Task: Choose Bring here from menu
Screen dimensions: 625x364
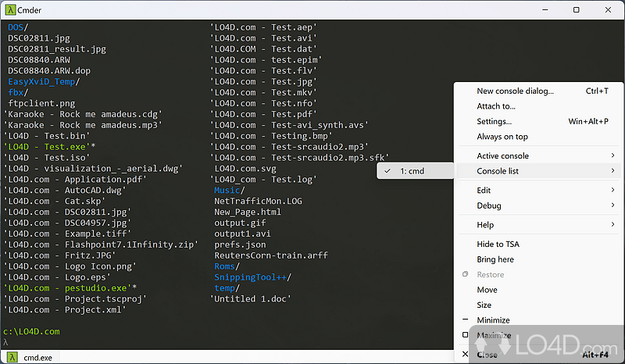Action: [539, 259]
